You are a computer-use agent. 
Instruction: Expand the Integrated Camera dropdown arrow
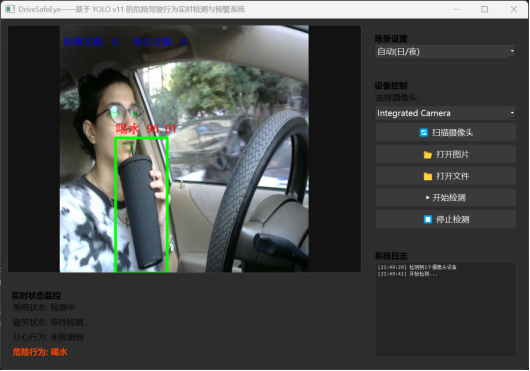point(512,113)
